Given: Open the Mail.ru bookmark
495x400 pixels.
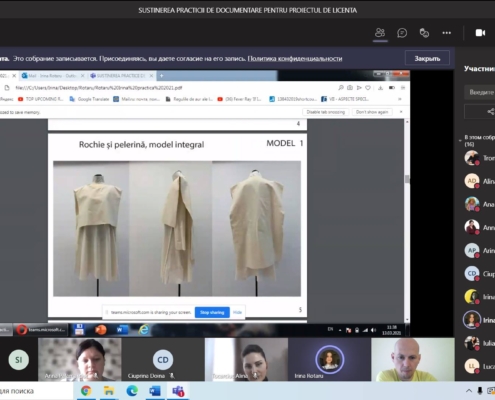Looking at the screenshot, I should 137,99.
